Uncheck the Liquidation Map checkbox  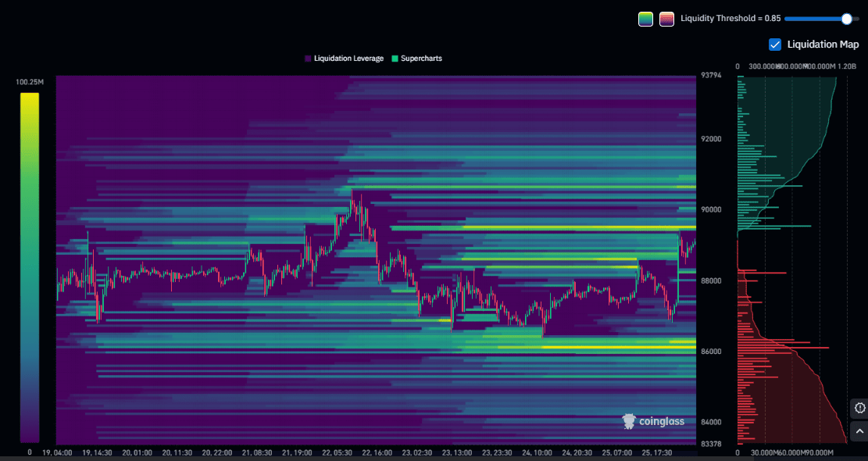click(x=775, y=45)
